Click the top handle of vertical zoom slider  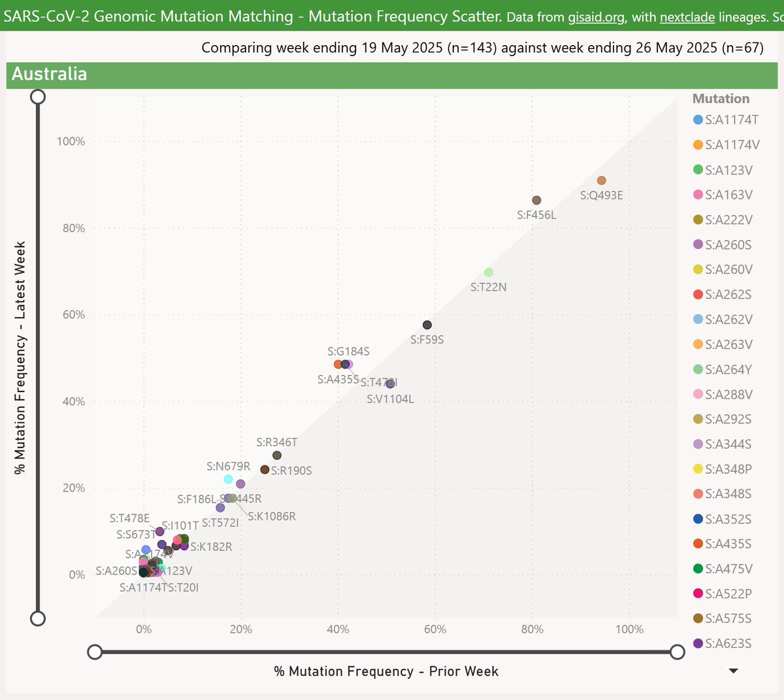[x=38, y=97]
